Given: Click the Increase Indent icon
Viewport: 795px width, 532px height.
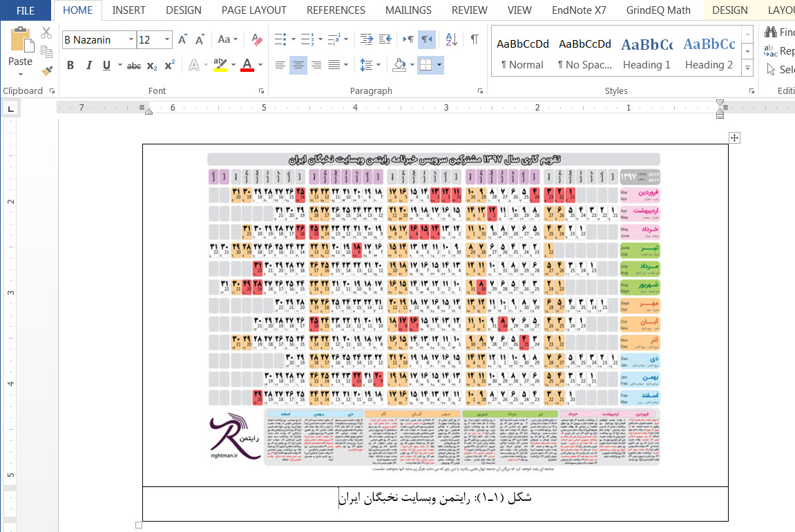Looking at the screenshot, I should pos(385,39).
